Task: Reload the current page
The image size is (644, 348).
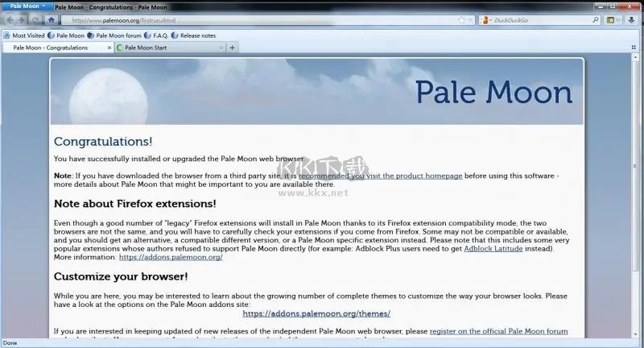Action: [36, 20]
